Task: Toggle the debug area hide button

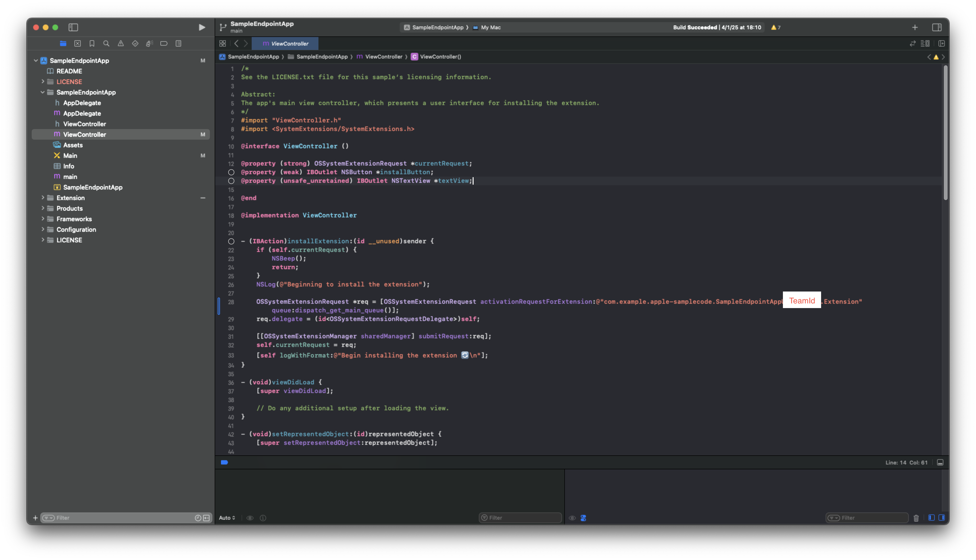Action: pyautogui.click(x=940, y=463)
